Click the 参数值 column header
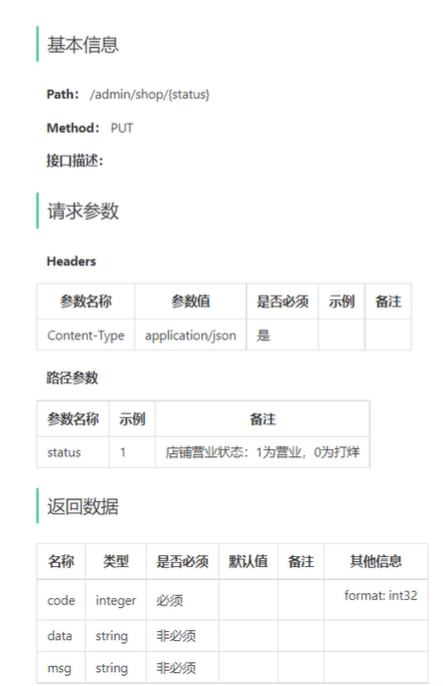The width and height of the screenshot is (443, 686). pyautogui.click(x=191, y=301)
